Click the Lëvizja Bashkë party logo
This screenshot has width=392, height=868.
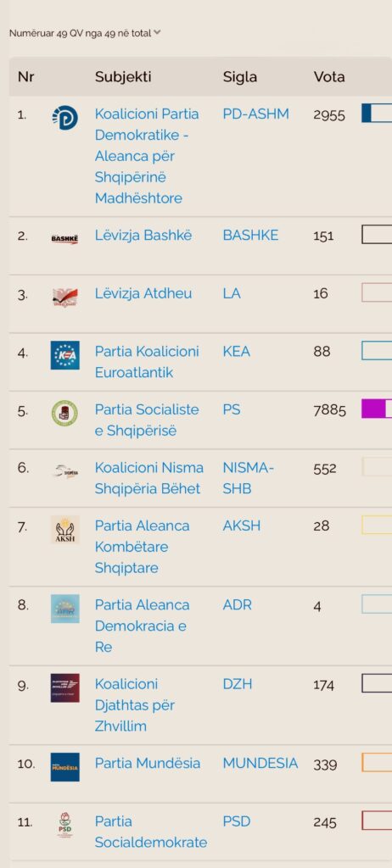point(64,238)
